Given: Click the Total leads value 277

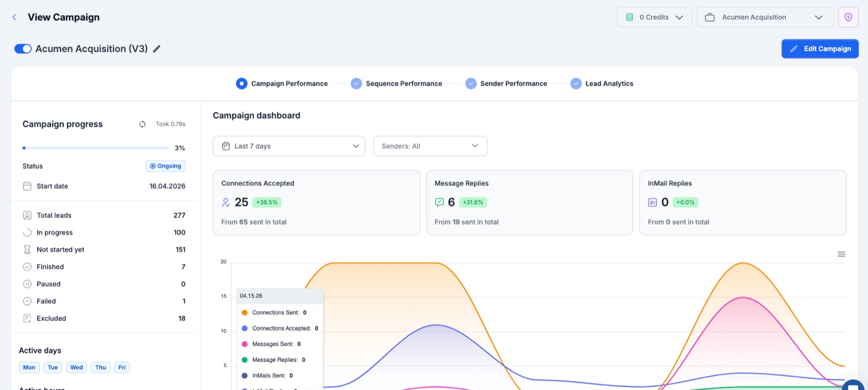Looking at the screenshot, I should coord(179,215).
